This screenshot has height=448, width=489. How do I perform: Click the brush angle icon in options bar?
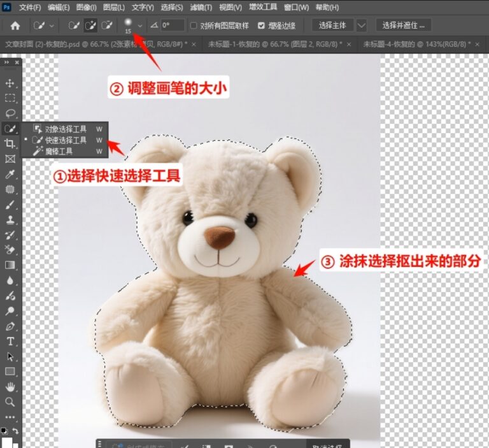click(154, 25)
